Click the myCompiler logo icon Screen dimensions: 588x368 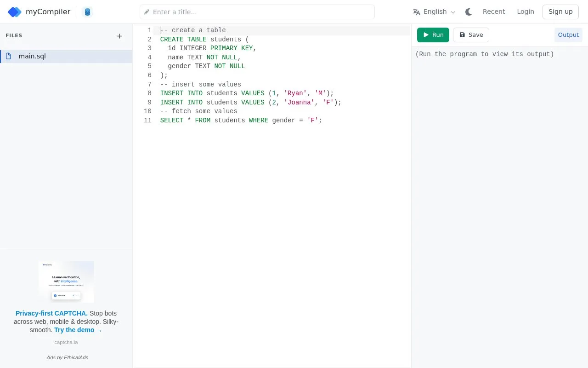15,12
